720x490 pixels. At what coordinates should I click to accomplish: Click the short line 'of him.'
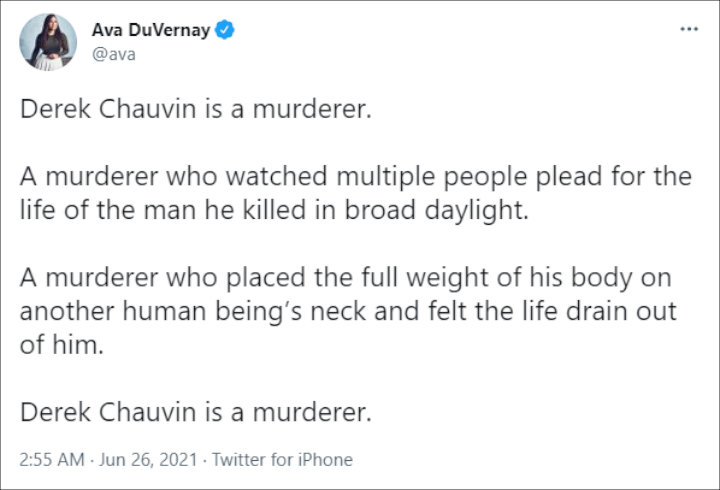pos(62,344)
